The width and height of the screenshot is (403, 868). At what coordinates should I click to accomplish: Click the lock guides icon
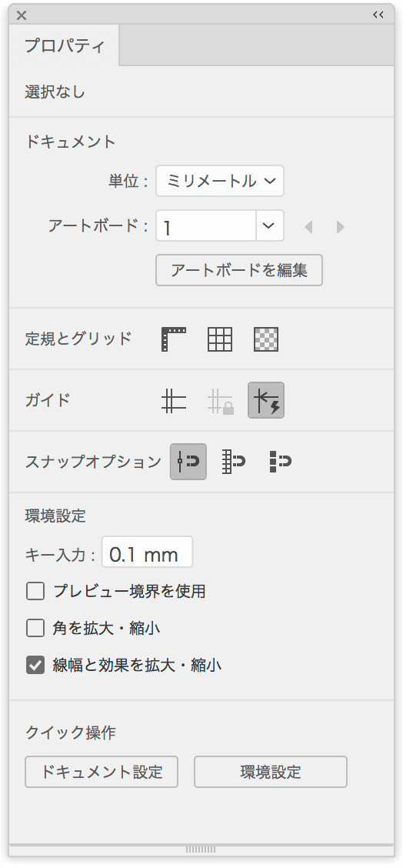click(x=220, y=401)
